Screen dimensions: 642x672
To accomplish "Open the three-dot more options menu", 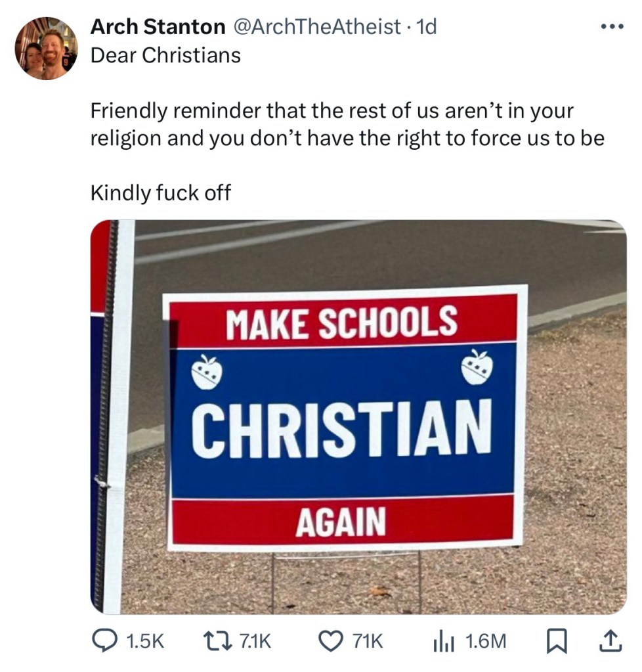I will (x=613, y=27).
